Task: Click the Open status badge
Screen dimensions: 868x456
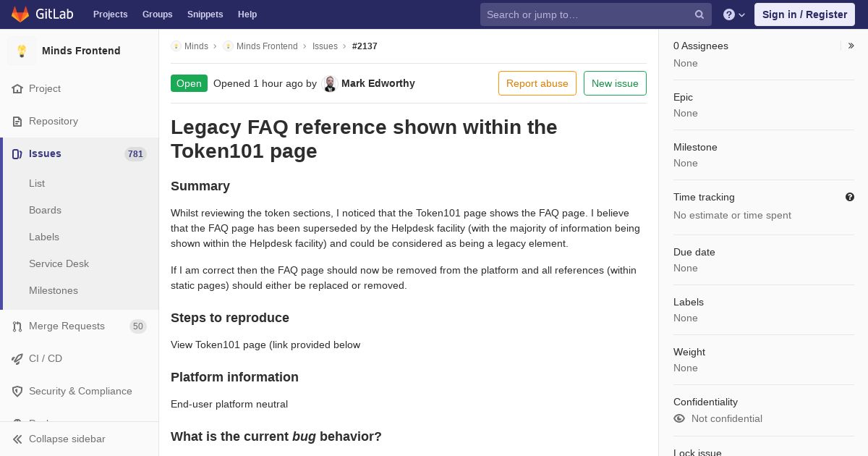Action: 189,83
